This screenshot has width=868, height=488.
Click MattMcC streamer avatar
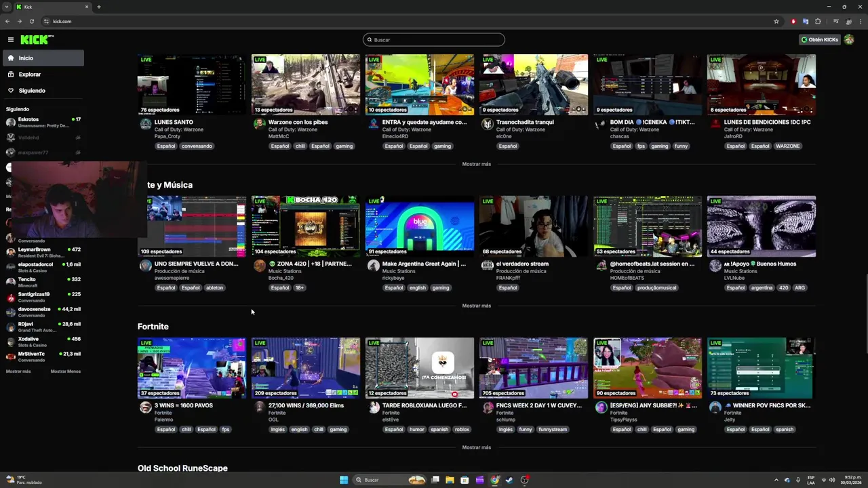pyautogui.click(x=259, y=124)
